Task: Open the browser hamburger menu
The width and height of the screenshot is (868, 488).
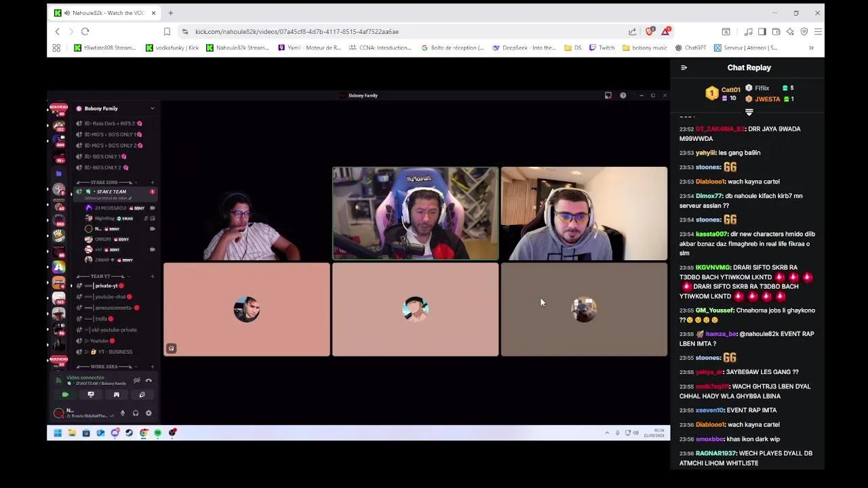Action: pos(818,31)
